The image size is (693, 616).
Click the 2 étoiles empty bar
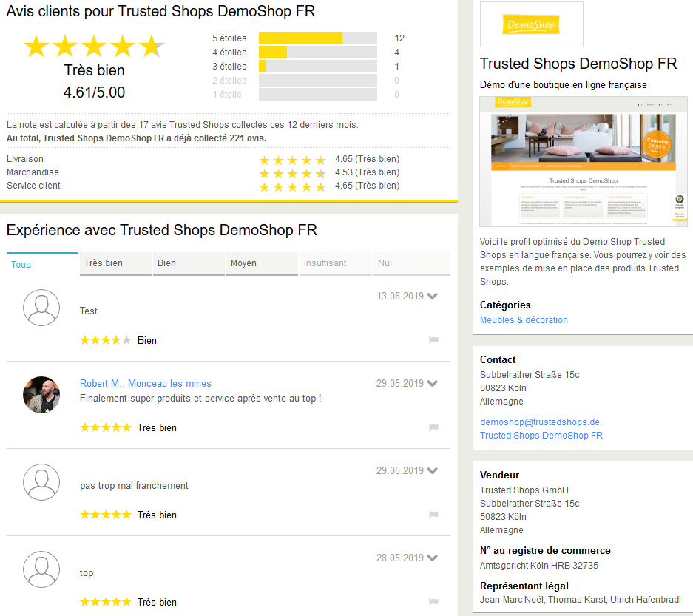pyautogui.click(x=318, y=80)
